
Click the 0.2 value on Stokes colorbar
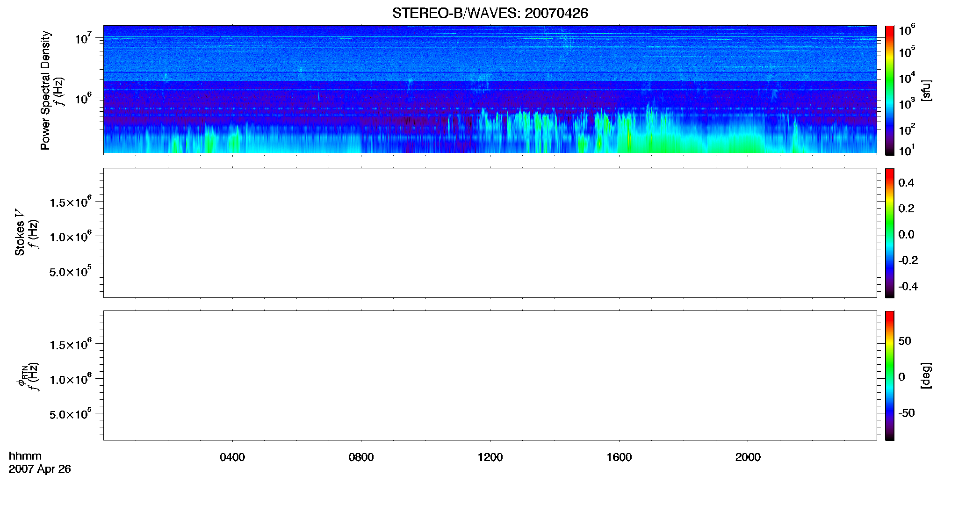tap(906, 209)
